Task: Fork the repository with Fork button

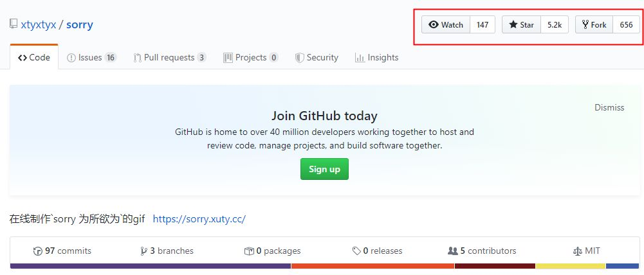Action: 594,24
